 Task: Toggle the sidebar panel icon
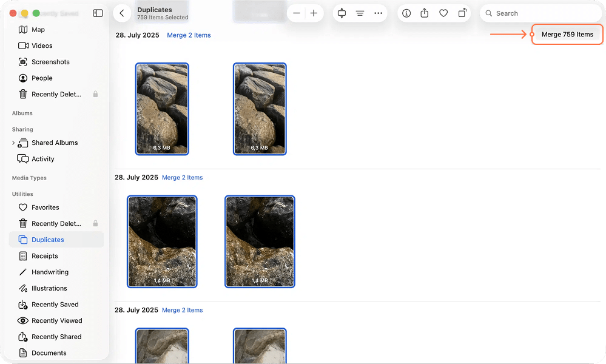click(x=98, y=13)
